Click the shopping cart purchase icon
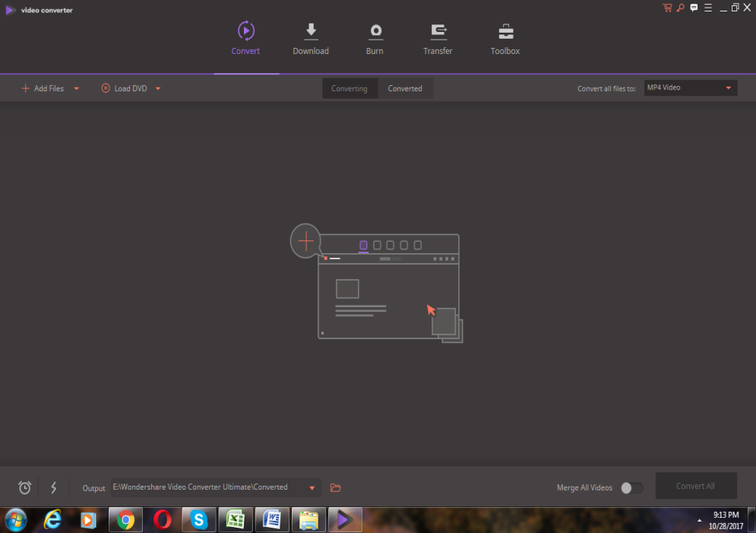Image resolution: width=756 pixels, height=533 pixels. pos(667,8)
